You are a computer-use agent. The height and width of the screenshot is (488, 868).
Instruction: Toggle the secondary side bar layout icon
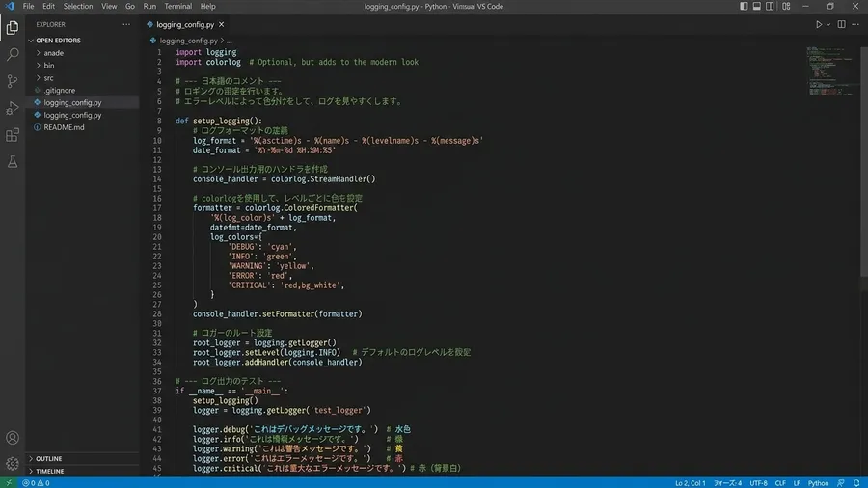[x=770, y=6]
